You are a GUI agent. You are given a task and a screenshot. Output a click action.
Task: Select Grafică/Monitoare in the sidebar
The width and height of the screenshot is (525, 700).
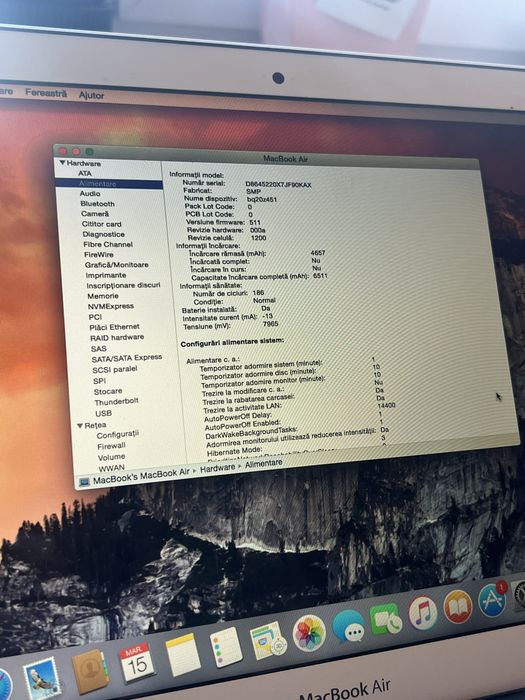coord(117,265)
